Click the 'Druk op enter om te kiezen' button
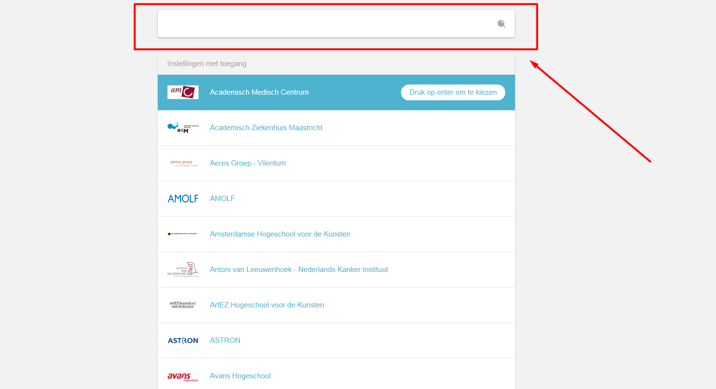This screenshot has width=716, height=389. pos(453,92)
